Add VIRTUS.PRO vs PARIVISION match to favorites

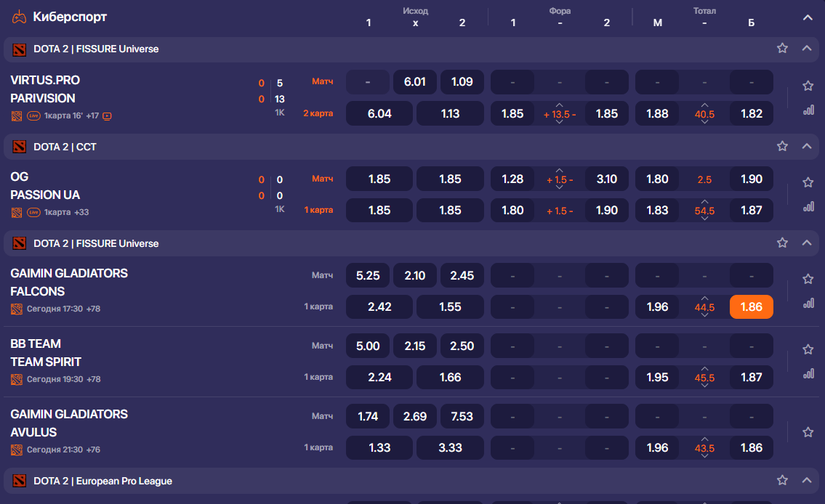(808, 86)
